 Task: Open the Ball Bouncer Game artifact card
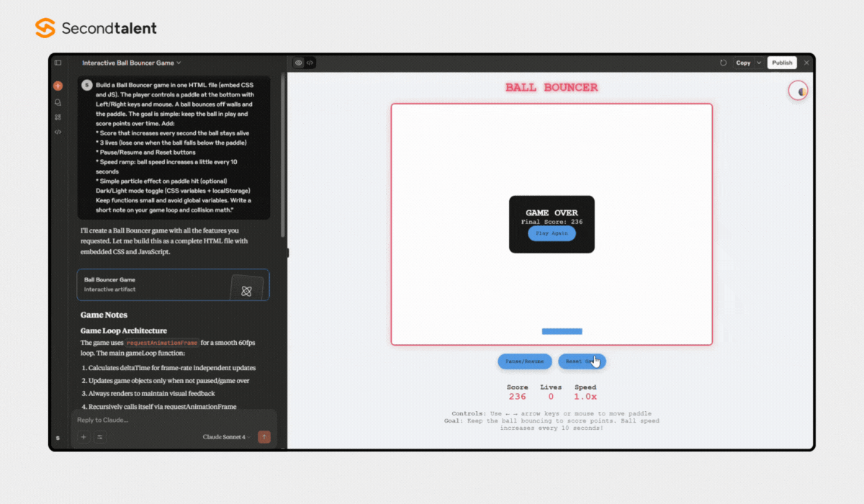pyautogui.click(x=173, y=284)
